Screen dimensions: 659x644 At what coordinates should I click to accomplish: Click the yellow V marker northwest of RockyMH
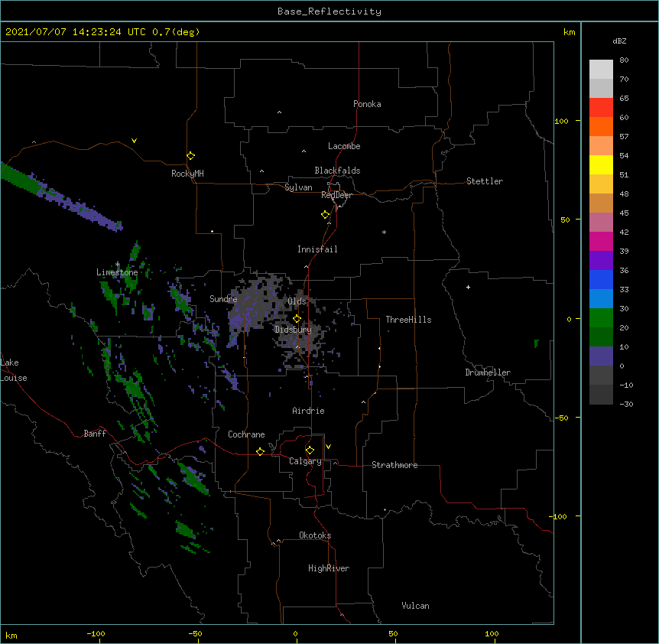[x=134, y=141]
